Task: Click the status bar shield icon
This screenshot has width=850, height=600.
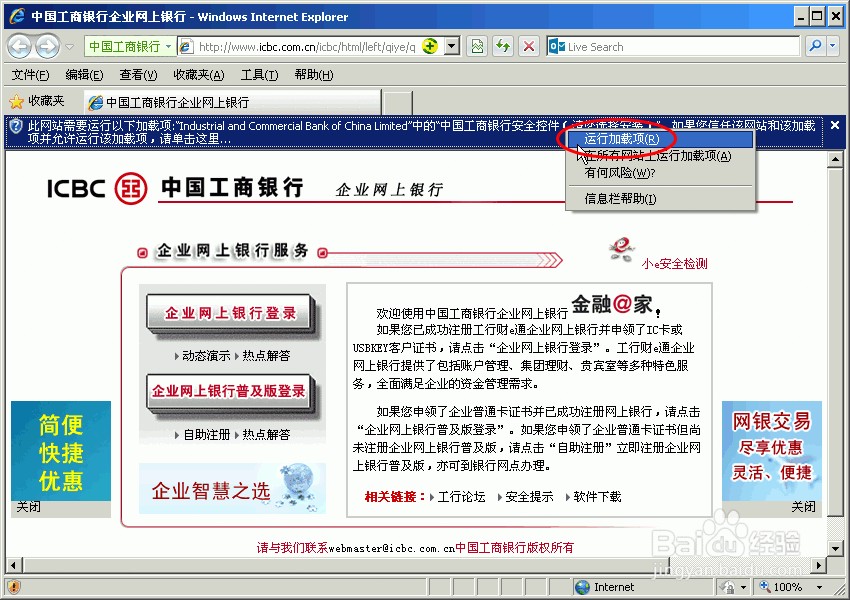Action: tap(14, 587)
